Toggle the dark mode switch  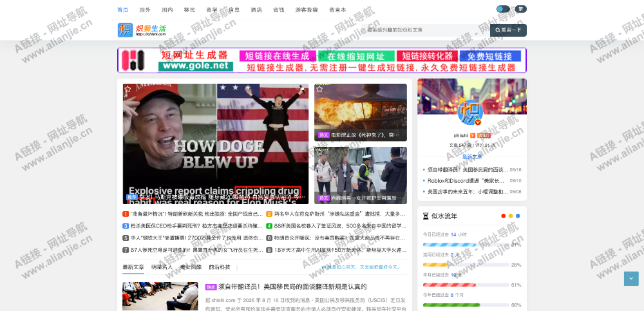[503, 9]
